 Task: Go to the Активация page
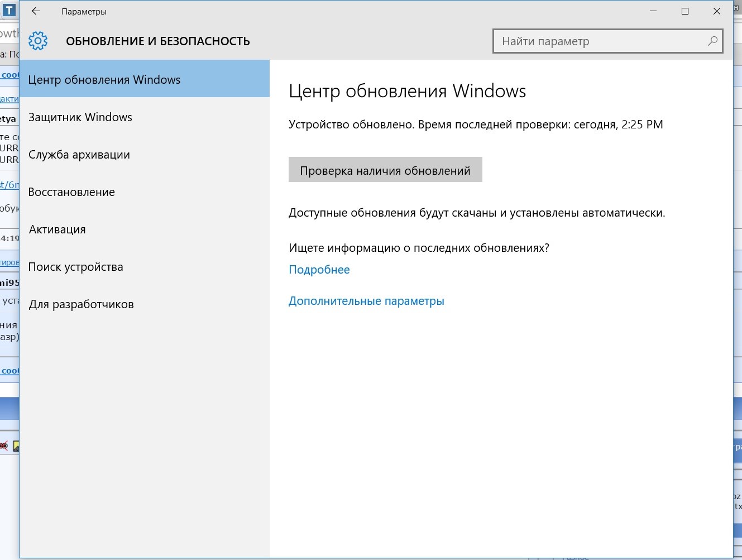point(145,229)
